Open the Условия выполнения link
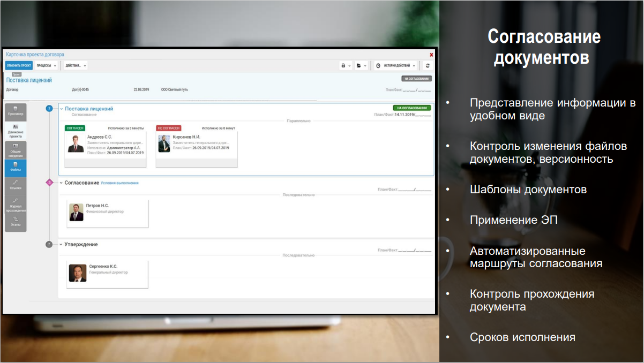This screenshot has height=363, width=644. coord(119,183)
